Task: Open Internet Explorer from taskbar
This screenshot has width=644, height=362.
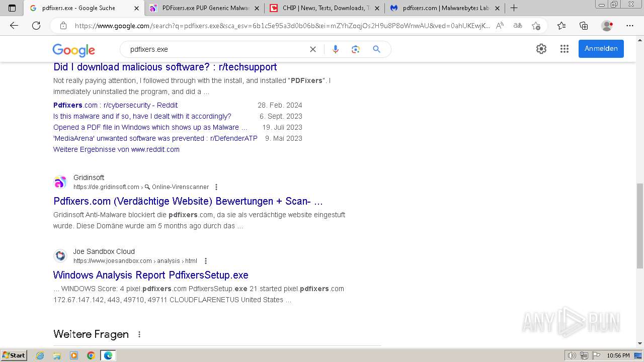Action: 40,355
